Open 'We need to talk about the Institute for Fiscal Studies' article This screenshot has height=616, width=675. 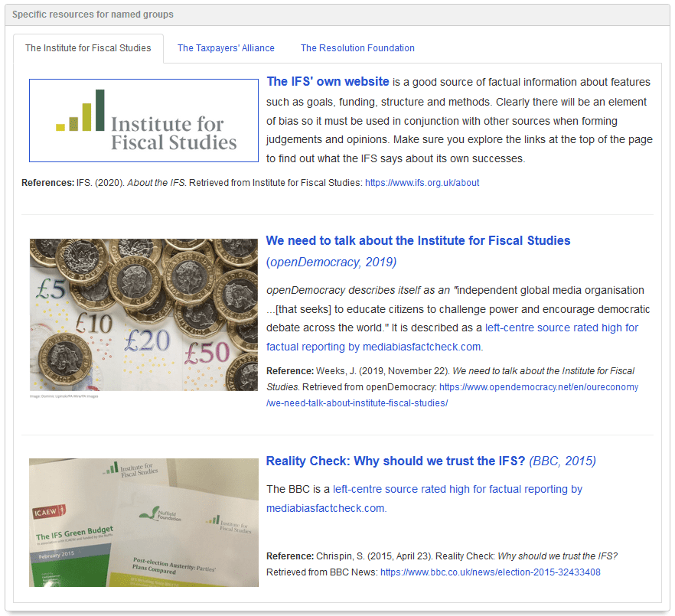click(418, 240)
